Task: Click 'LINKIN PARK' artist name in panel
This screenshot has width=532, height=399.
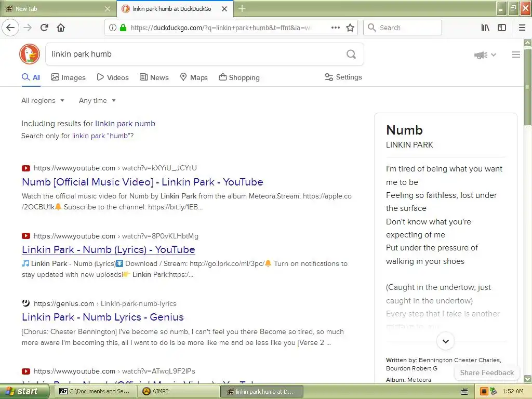Action: (x=409, y=145)
